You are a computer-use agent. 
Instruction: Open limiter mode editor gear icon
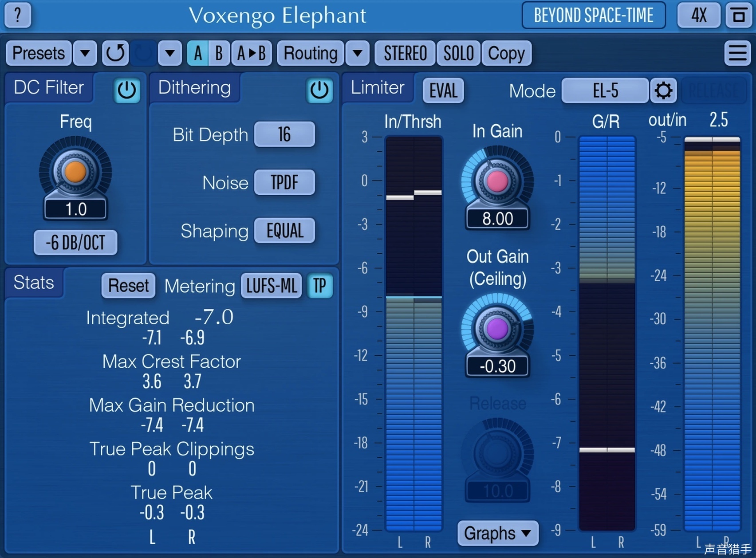pyautogui.click(x=663, y=90)
